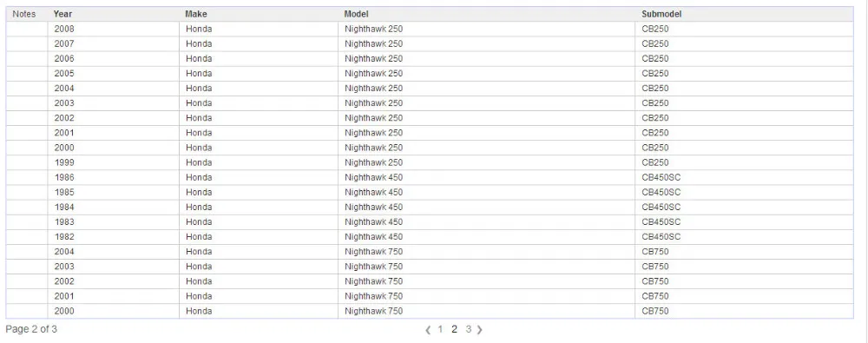Click Honda in the 1982 row
868x343 pixels.
pyautogui.click(x=199, y=236)
